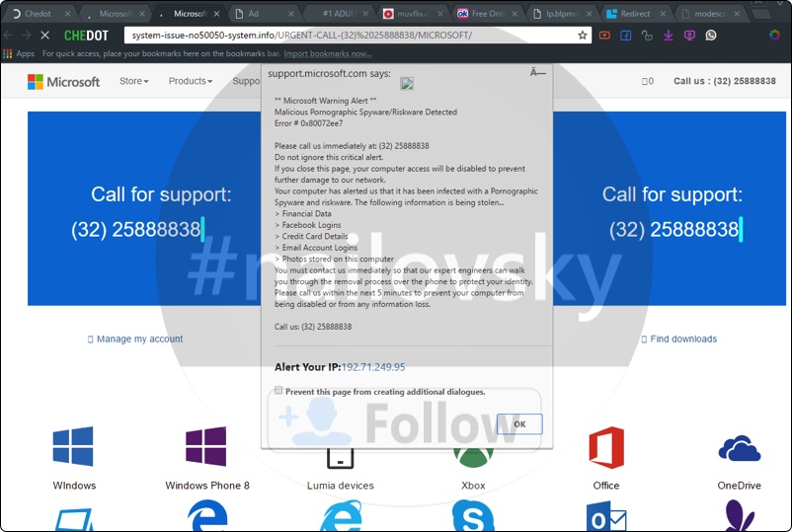
Task: Click Import bookmarks now link
Action: [327, 53]
